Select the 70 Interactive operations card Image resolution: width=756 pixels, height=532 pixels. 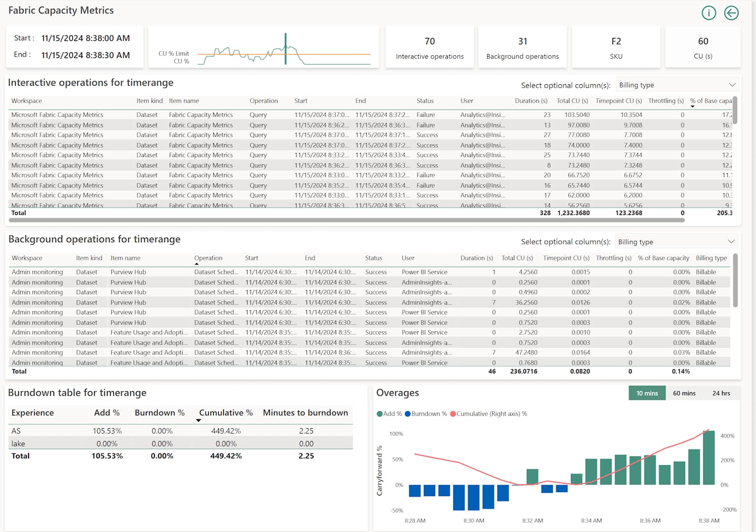[x=430, y=47]
